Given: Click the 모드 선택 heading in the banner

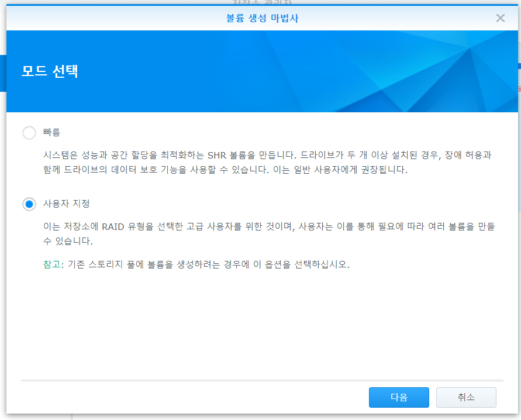Looking at the screenshot, I should click(50, 71).
